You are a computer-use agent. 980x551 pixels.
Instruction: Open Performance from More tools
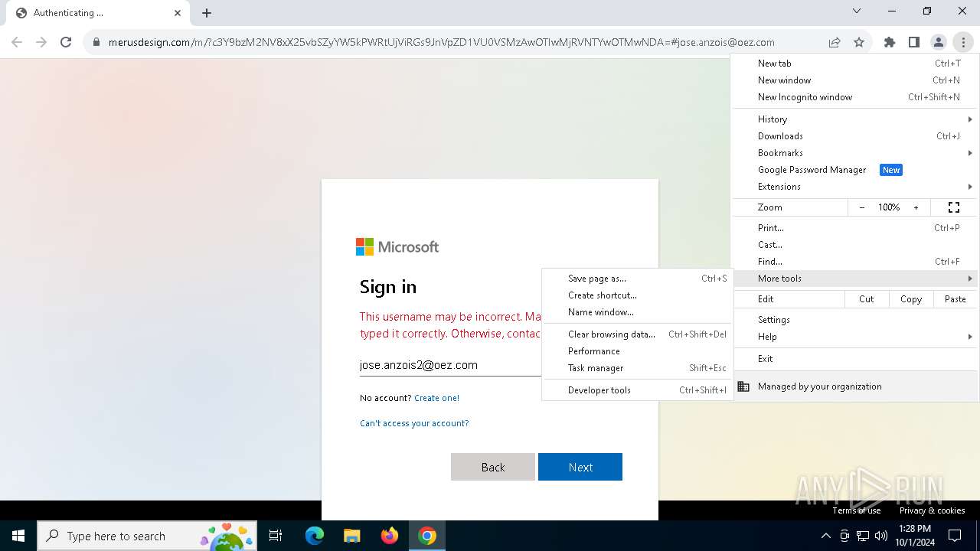click(x=637, y=351)
